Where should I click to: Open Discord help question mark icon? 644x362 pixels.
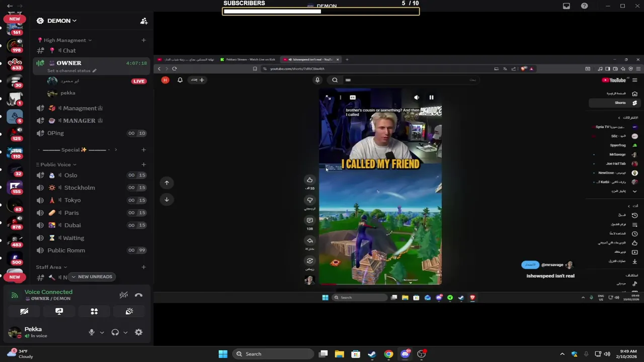[x=584, y=6]
